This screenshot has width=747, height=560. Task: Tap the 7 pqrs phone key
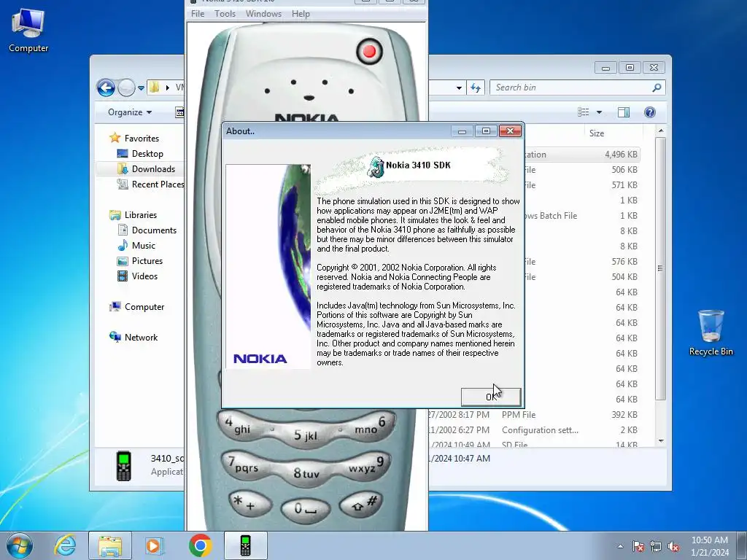click(244, 464)
